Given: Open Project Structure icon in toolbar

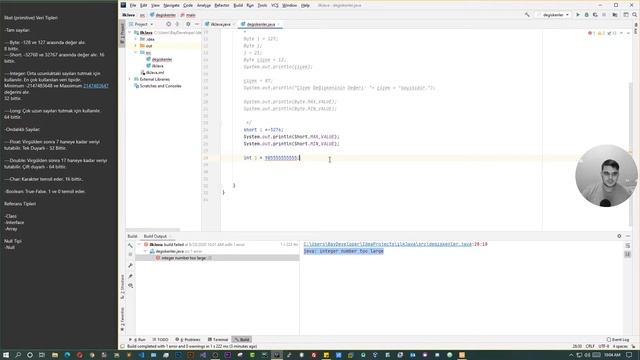Looking at the screenshot, I should coord(615,15).
